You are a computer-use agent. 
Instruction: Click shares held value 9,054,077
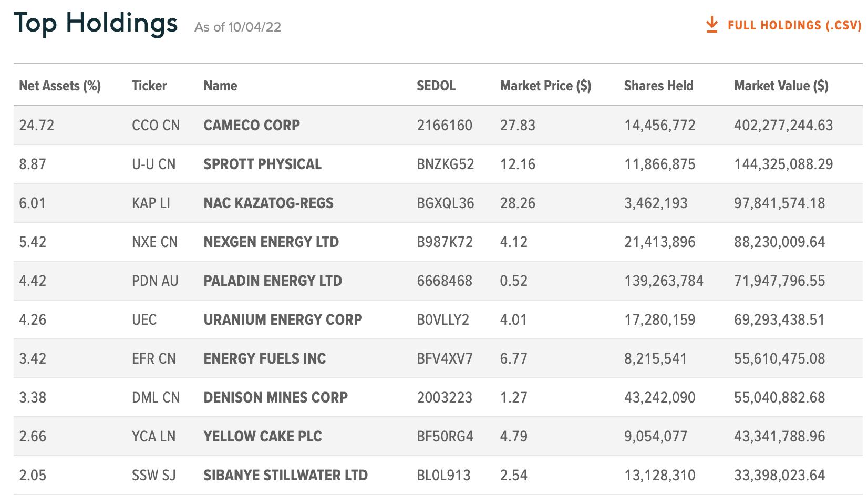(655, 436)
